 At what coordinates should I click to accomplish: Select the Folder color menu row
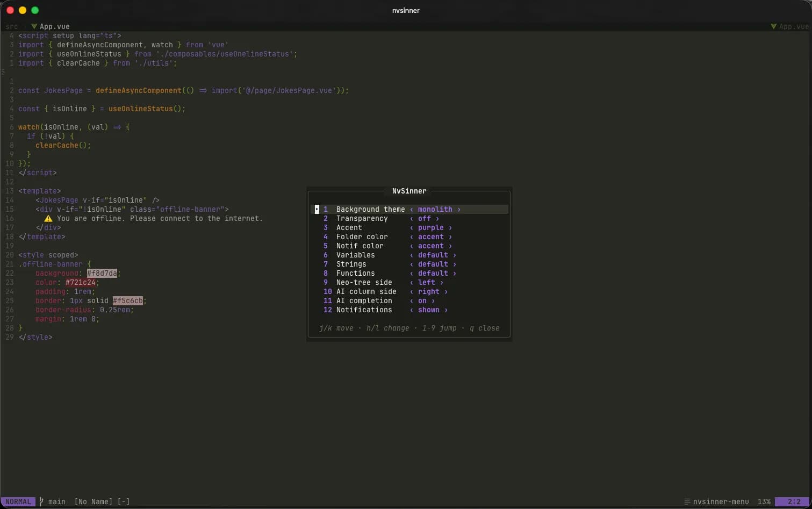(x=409, y=237)
